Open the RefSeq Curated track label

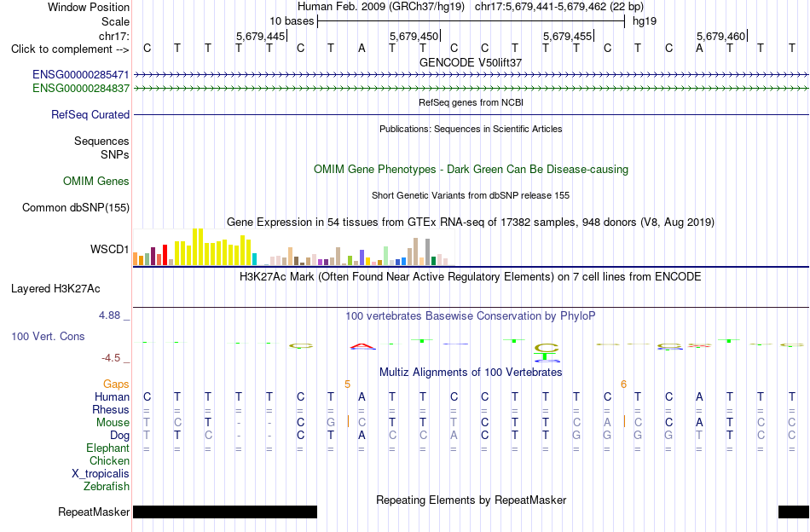tap(90, 114)
